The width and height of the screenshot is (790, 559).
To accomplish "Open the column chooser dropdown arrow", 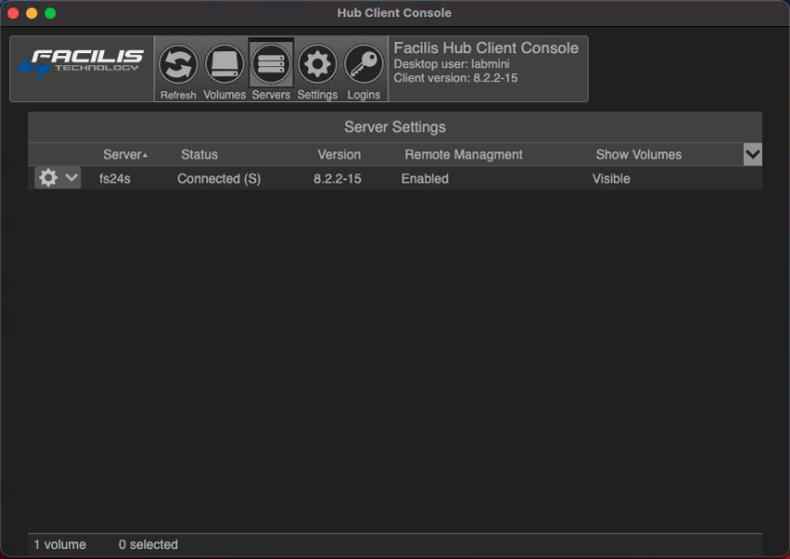I will tap(753, 154).
